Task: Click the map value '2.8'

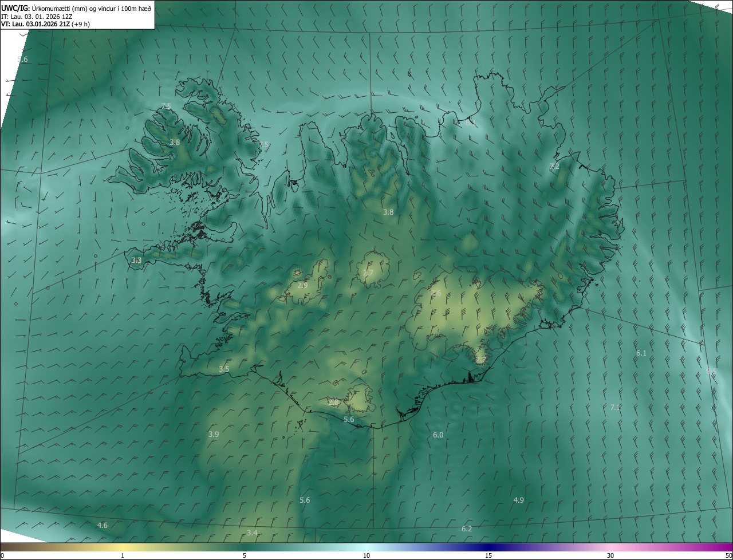Action: point(333,403)
